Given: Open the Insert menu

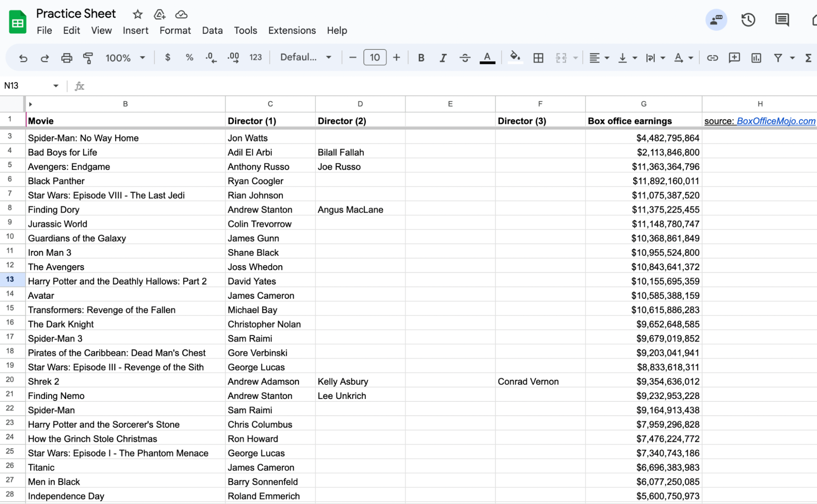Looking at the screenshot, I should tap(135, 31).
